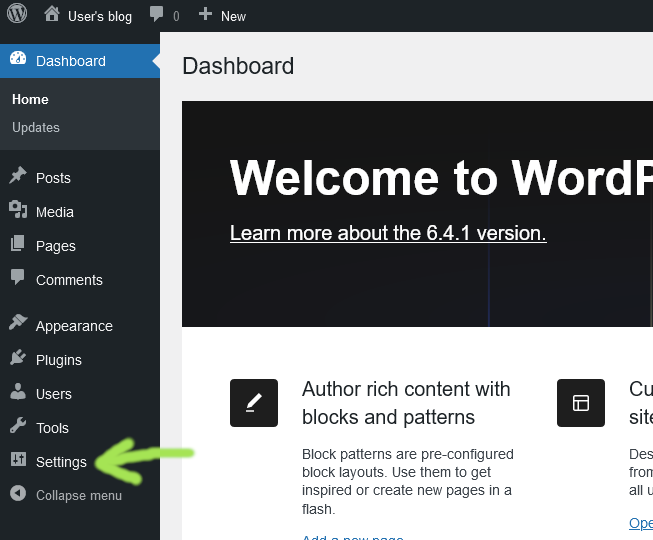Follow Learn more about the 6.4.1 version link

click(388, 233)
